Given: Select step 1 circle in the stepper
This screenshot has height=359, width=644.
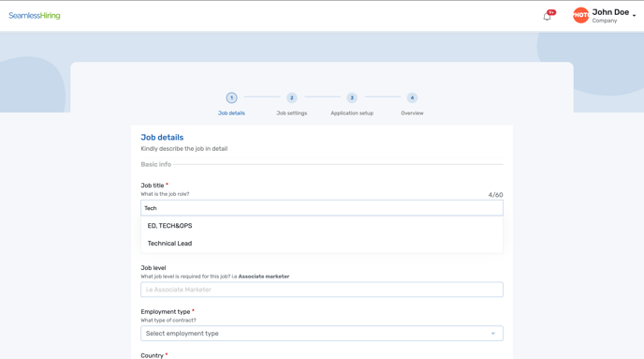Looking at the screenshot, I should pyautogui.click(x=231, y=97).
